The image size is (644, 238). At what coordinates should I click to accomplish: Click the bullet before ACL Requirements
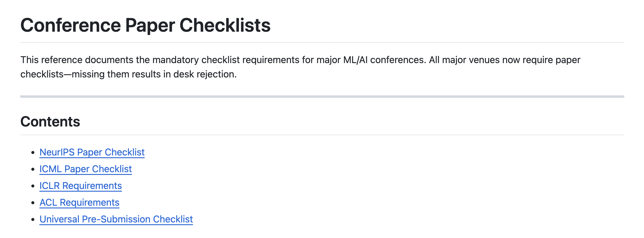point(33,203)
